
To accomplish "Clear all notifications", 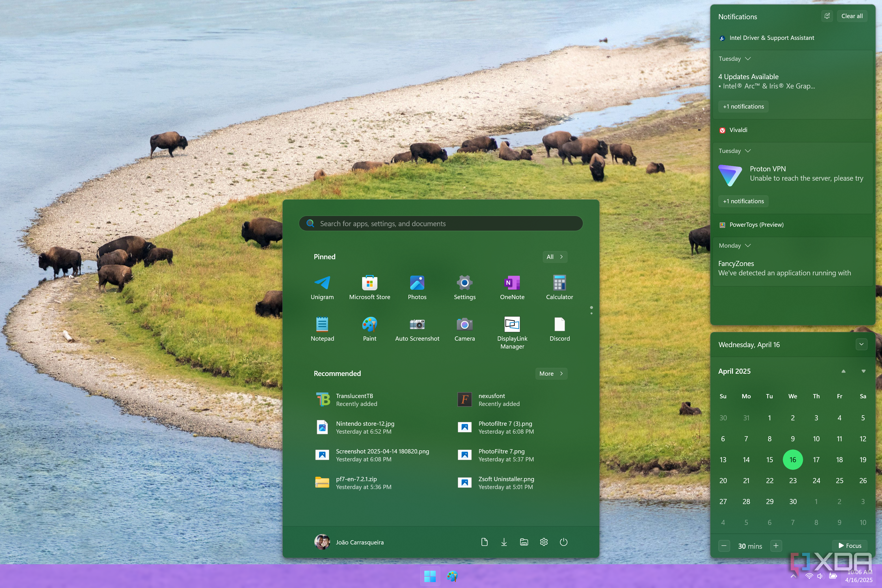I will click(x=852, y=16).
